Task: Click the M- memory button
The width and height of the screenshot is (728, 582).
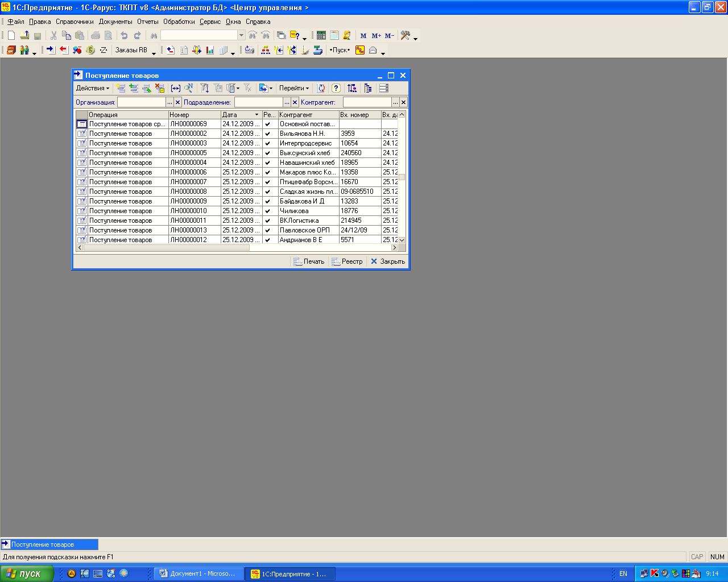Action: coord(390,36)
